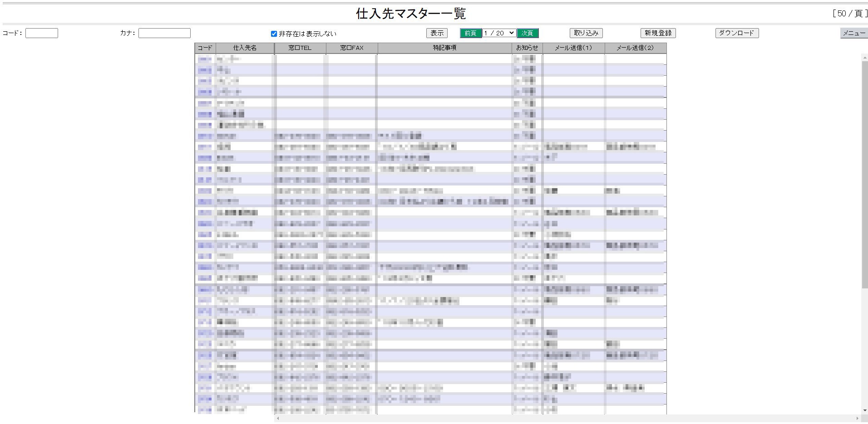Click the コード column header
This screenshot has width=868, height=424.
205,48
